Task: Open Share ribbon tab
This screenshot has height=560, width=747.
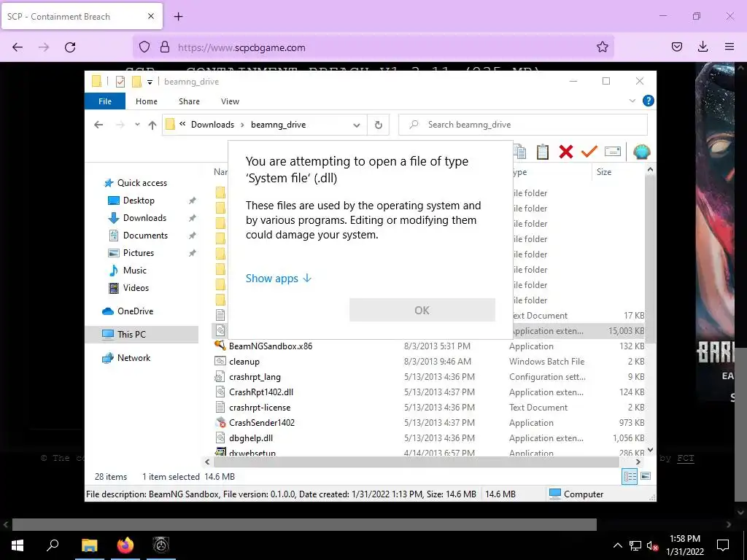Action: click(189, 101)
